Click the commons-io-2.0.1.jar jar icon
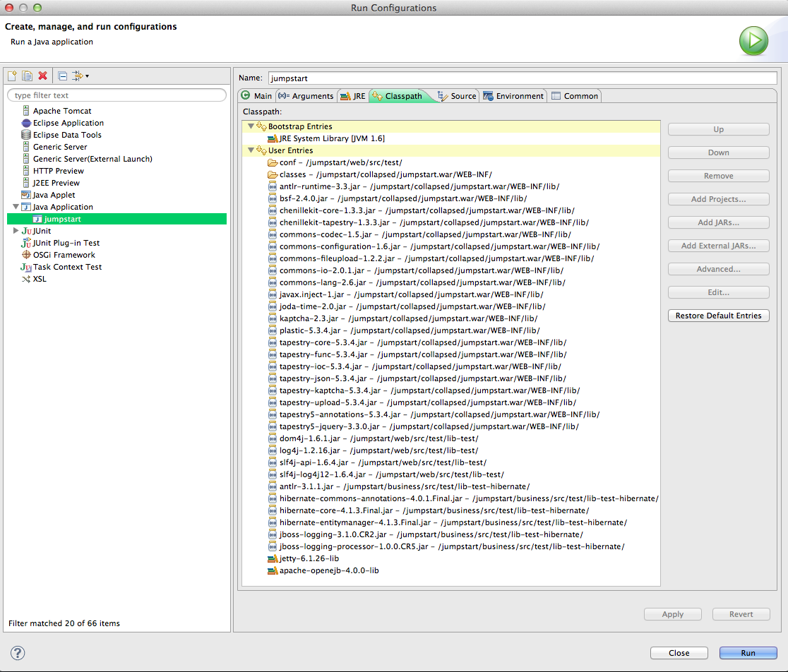 [273, 271]
